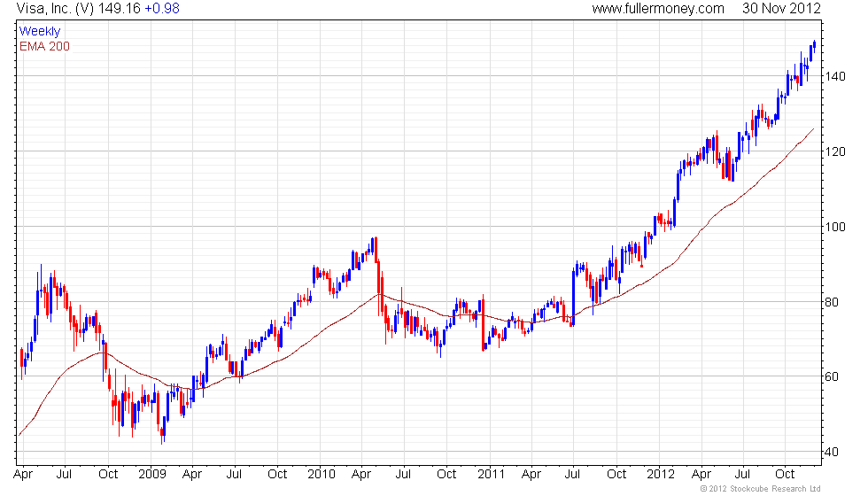Click the 120 price axis label
This screenshot has height=496, width=868.
pos(834,151)
